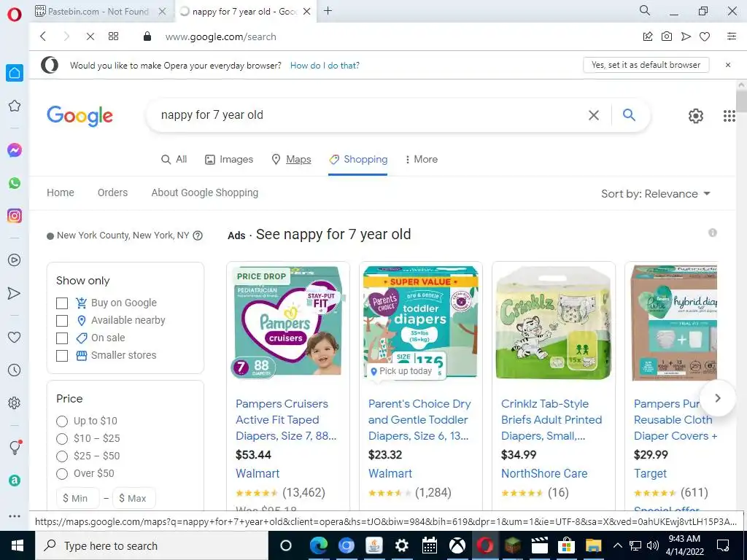
Task: Show next ads with the carousel arrow
Action: pos(718,398)
